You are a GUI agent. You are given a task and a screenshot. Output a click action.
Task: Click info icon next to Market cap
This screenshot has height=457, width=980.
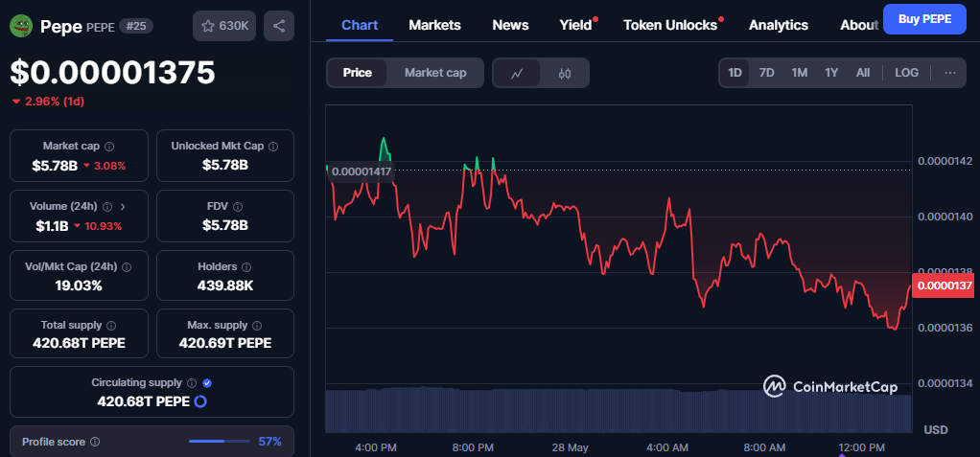[109, 146]
